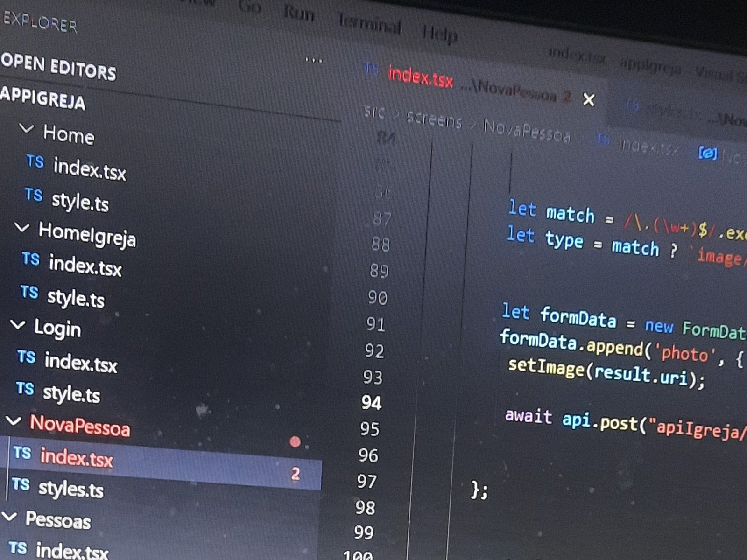
Task: Open Explorer views and more actions ellipsis
Action: point(313,60)
